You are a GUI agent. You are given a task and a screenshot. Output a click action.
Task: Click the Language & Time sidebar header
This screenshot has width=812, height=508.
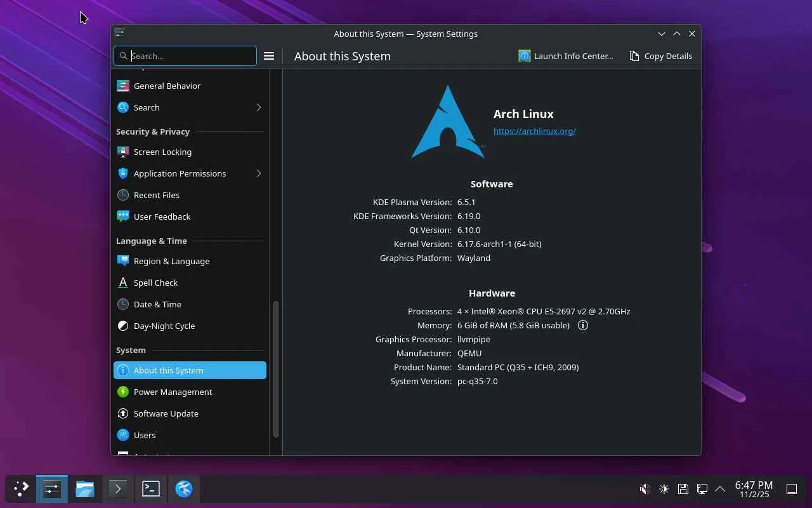coord(152,241)
